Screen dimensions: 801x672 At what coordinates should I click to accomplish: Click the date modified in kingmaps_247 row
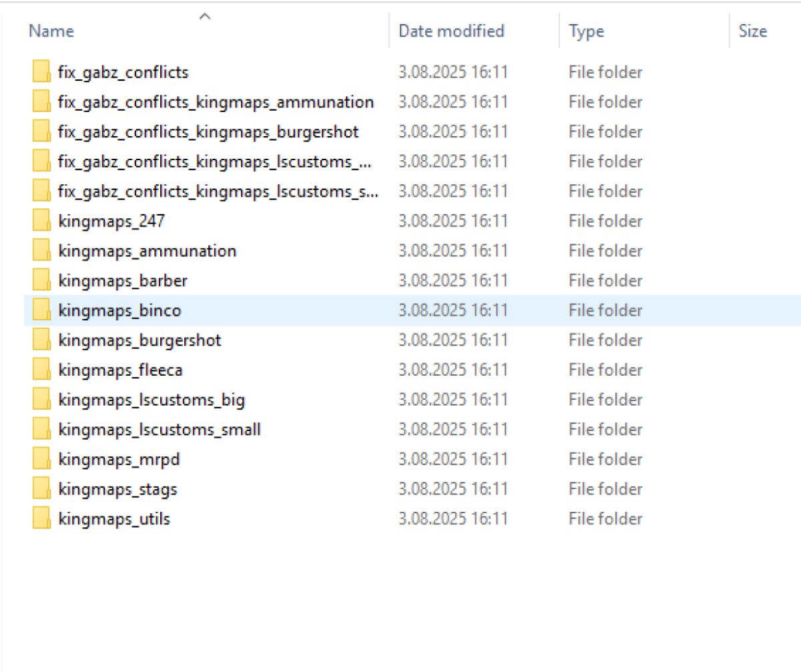[x=453, y=221]
